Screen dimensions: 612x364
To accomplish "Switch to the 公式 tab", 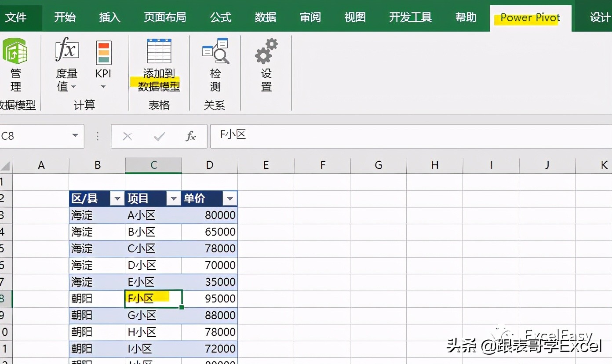I will 221,18.
